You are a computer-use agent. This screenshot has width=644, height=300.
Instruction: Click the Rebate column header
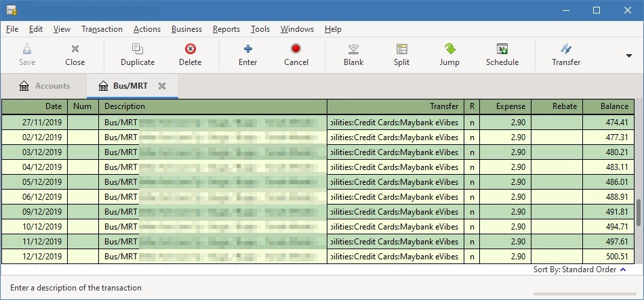coord(557,107)
